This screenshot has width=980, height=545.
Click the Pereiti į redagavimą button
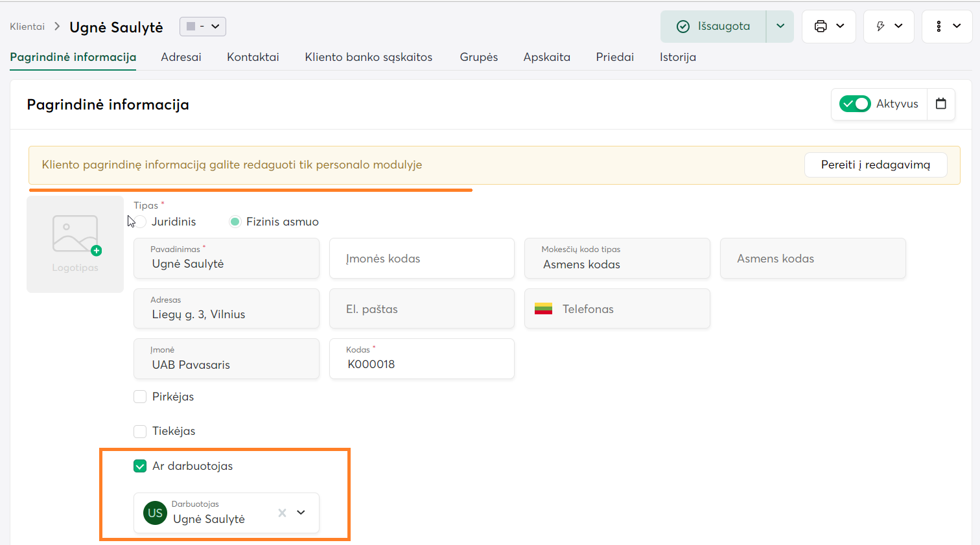[875, 165]
